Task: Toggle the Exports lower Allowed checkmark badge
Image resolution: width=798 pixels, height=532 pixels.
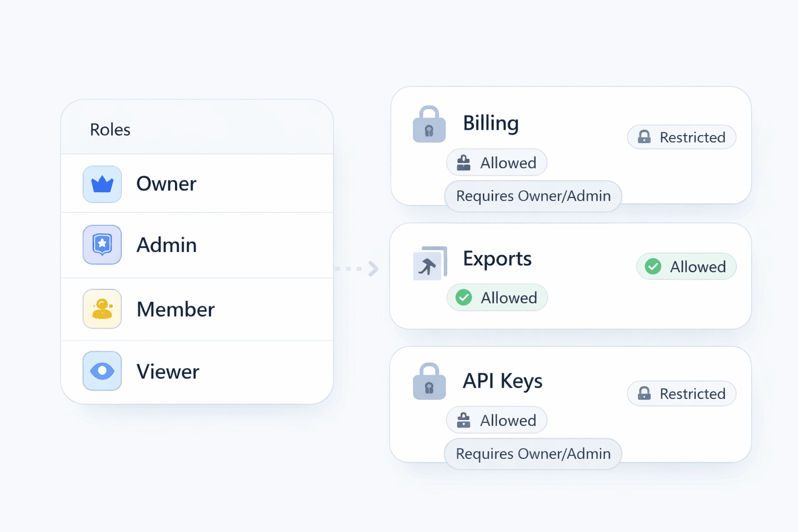Action: (497, 298)
